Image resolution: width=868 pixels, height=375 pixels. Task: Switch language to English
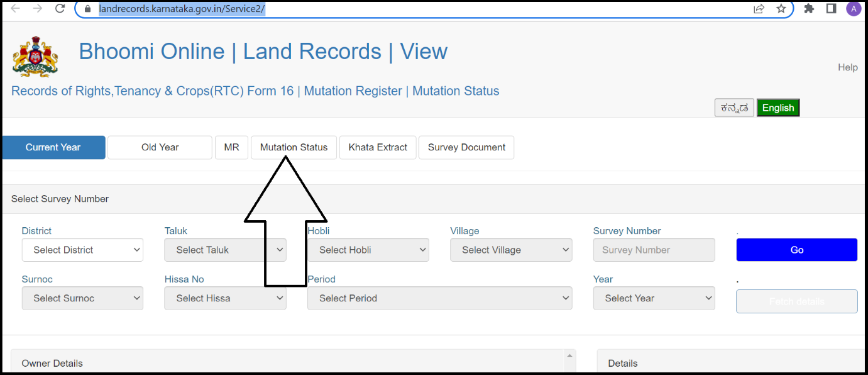tap(778, 108)
